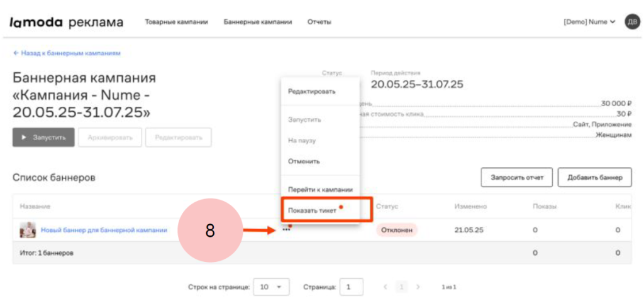Click the Сайт, Приложение value
644x304 pixels.
coord(602,124)
